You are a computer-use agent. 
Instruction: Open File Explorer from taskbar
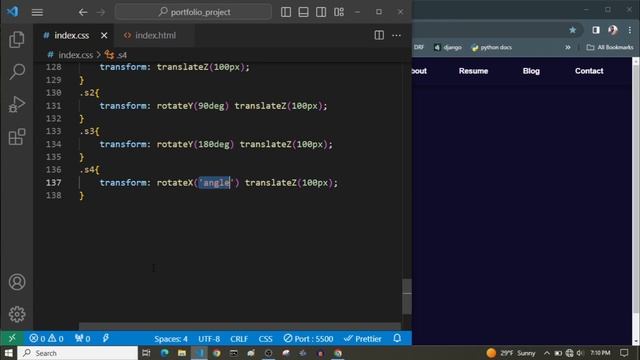(182, 353)
